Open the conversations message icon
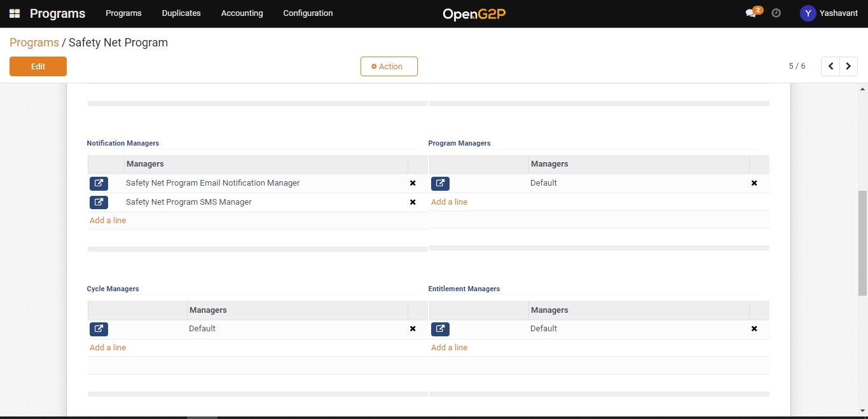The width and height of the screenshot is (868, 419). click(x=751, y=13)
